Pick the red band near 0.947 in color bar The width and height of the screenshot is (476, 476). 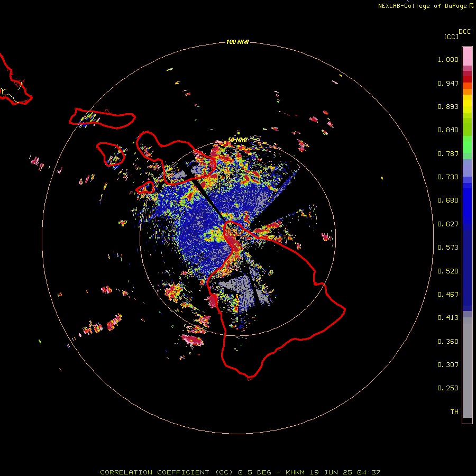467,79
